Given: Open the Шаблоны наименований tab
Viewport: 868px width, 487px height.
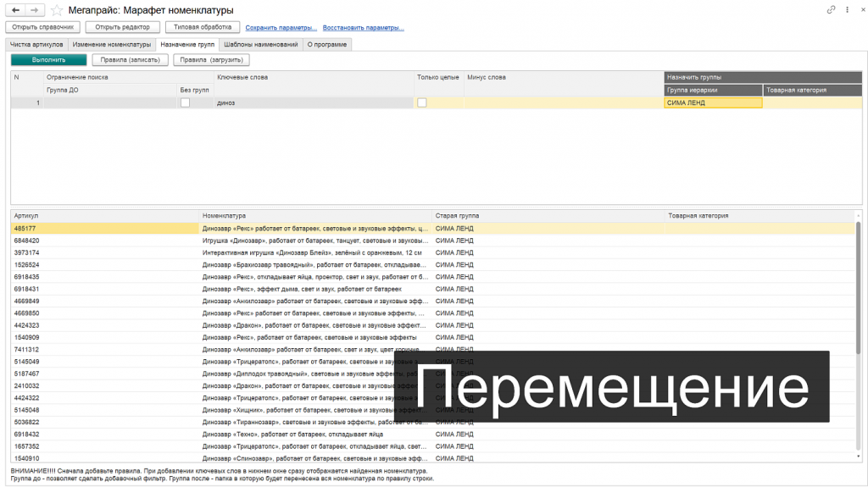Looking at the screenshot, I should click(261, 44).
